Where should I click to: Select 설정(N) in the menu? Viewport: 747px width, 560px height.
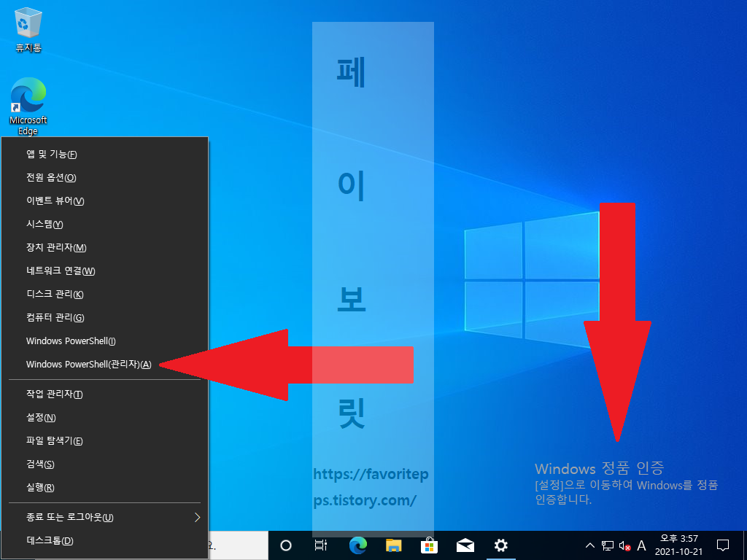105,418
